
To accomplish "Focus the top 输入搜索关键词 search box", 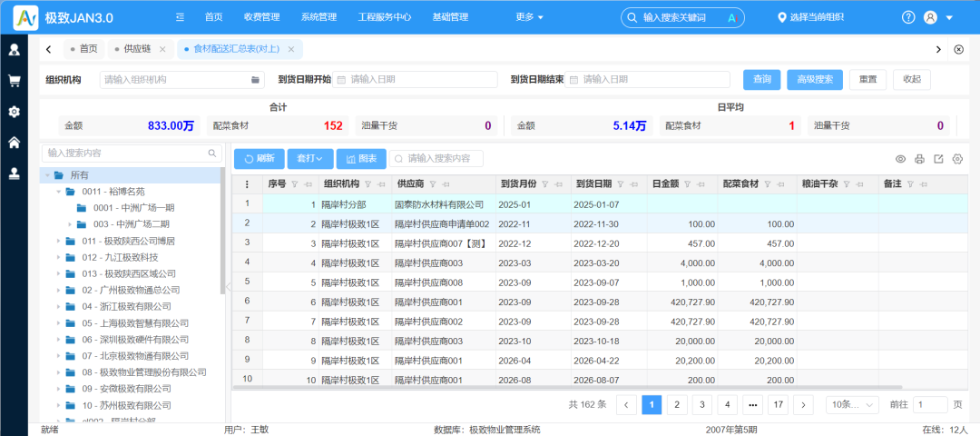I will point(681,17).
